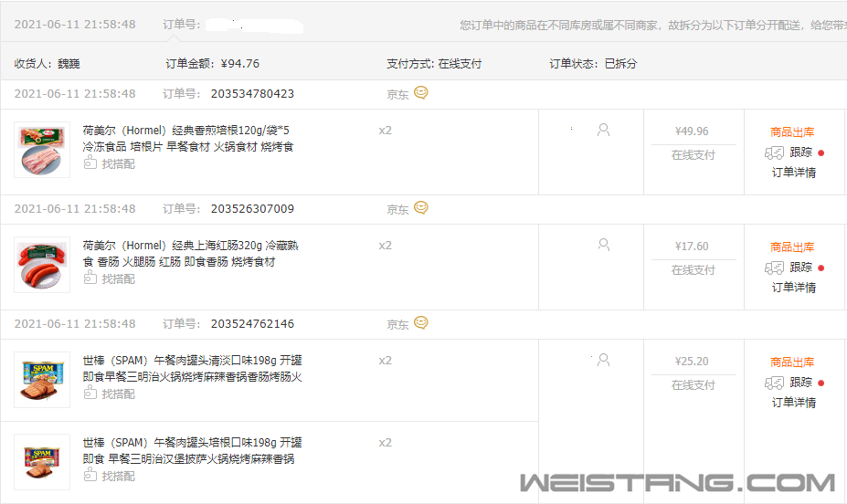Click delivery truck icon for ¥49.96 order
Screen dimensions: 847x504
(774, 152)
